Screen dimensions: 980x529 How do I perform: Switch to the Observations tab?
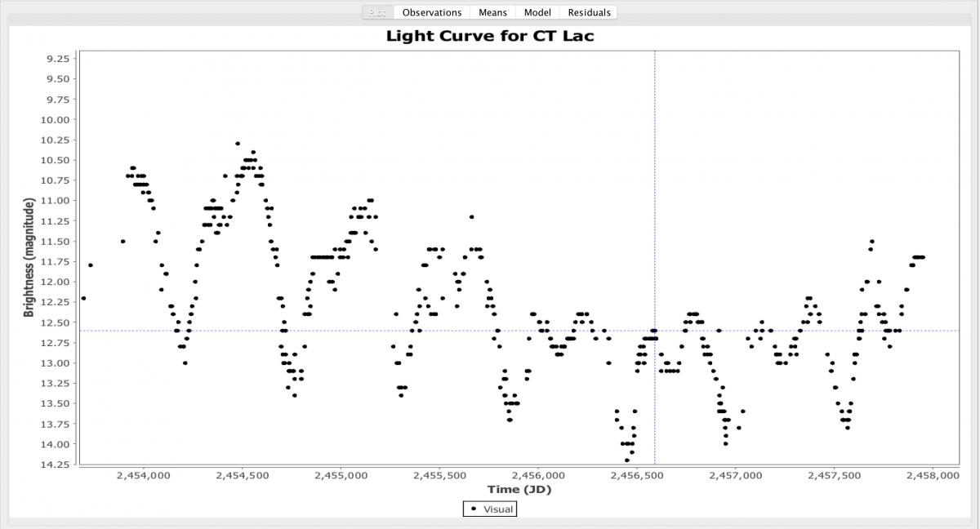pos(431,12)
